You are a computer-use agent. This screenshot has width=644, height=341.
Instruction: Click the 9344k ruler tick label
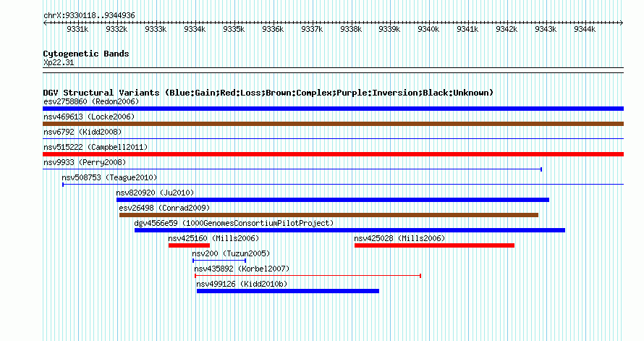(585, 29)
